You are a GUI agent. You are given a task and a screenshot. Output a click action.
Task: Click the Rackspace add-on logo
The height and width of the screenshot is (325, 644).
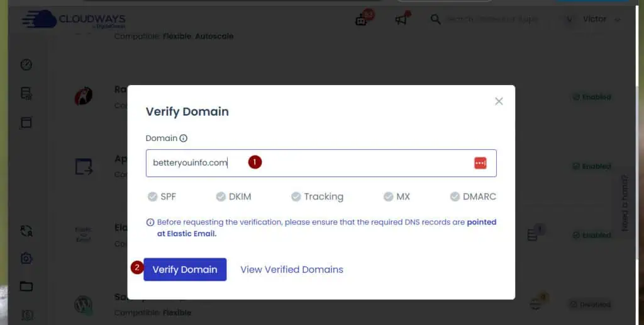84,96
